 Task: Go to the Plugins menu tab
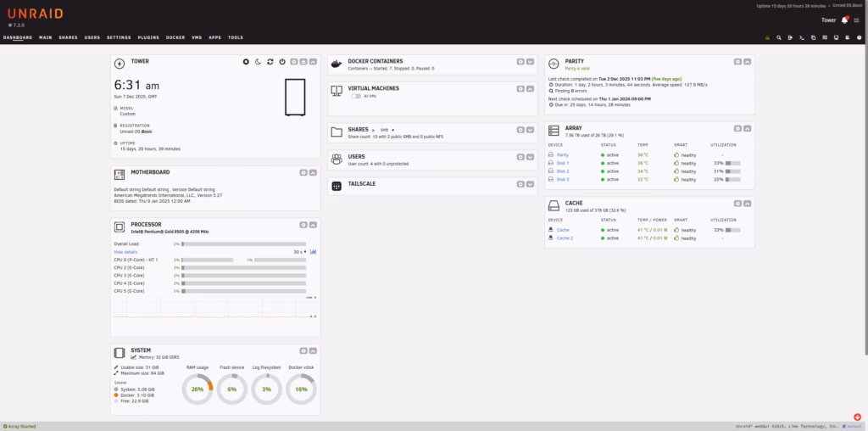(148, 37)
